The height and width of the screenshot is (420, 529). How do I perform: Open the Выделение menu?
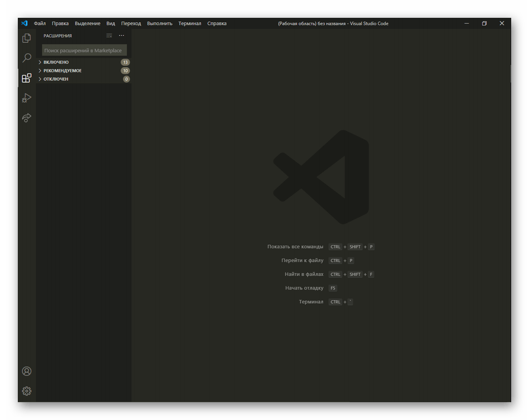point(87,23)
